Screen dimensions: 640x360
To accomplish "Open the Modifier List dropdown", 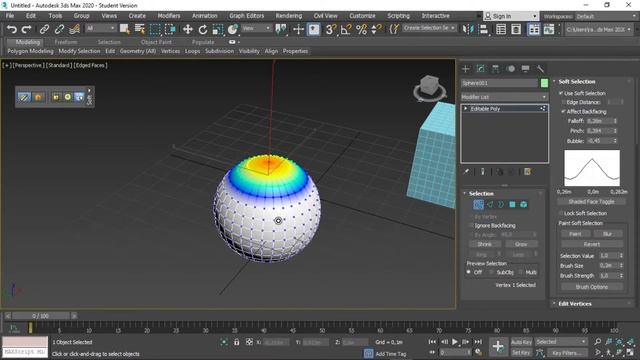I will 504,97.
